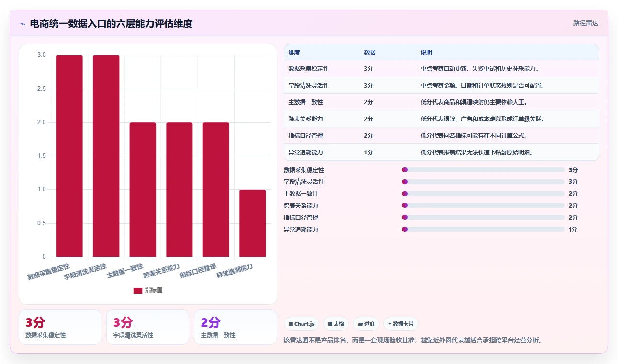Click the 数据采集稳定性 bar in the chart

coord(69,156)
